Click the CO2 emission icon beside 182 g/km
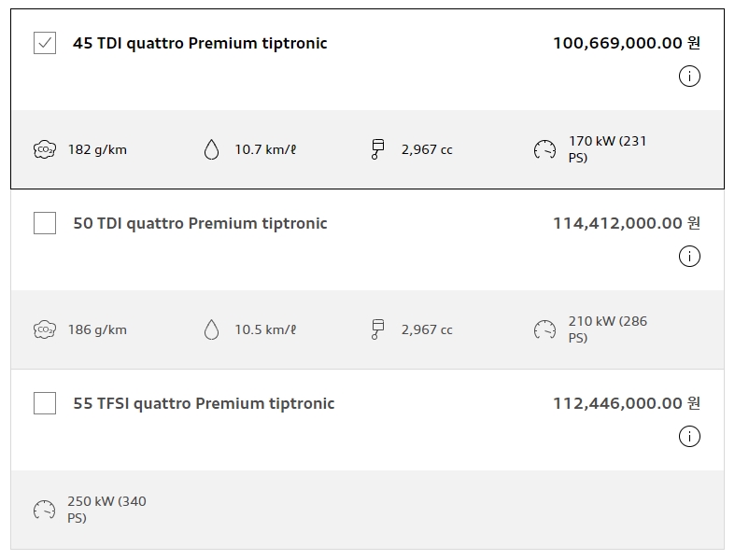Image resolution: width=735 pixels, height=560 pixels. click(x=45, y=149)
